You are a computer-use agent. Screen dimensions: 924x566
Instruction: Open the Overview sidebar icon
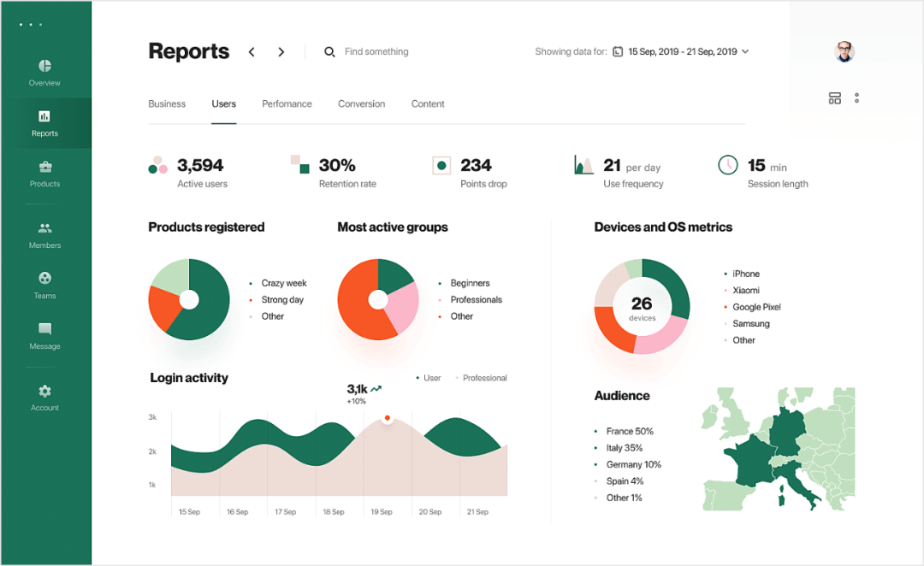click(x=44, y=66)
